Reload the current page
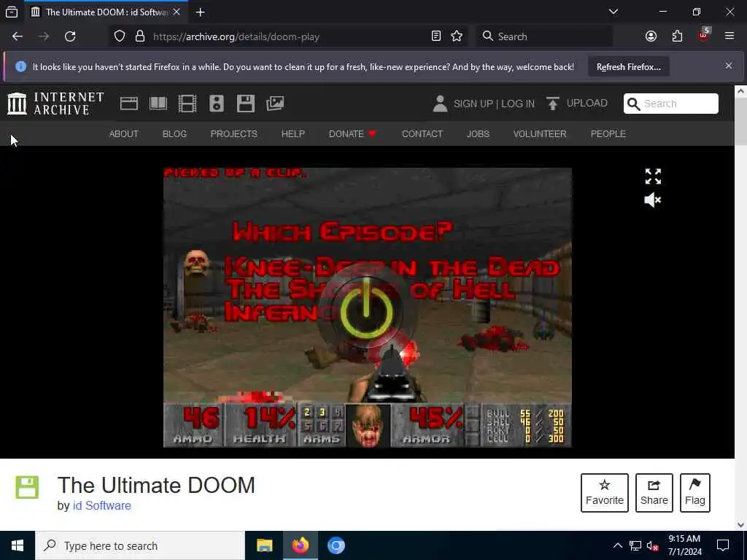 click(x=70, y=36)
